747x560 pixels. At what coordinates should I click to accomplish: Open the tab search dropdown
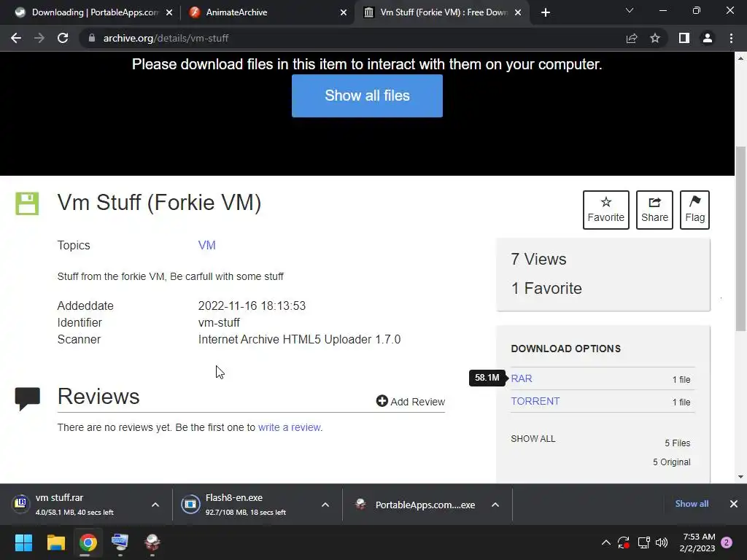(x=630, y=10)
